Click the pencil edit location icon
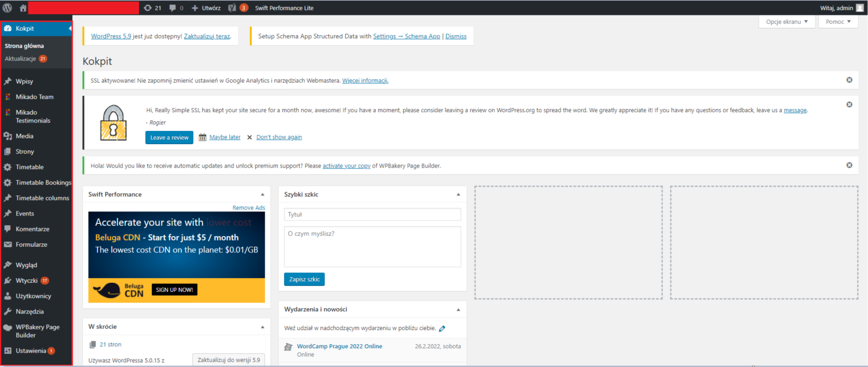 click(x=443, y=328)
